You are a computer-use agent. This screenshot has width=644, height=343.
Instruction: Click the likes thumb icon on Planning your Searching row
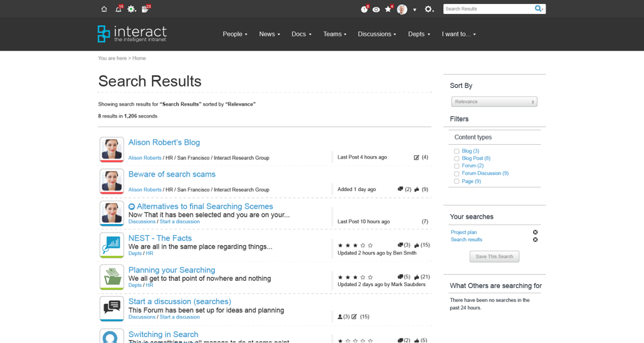(x=417, y=278)
